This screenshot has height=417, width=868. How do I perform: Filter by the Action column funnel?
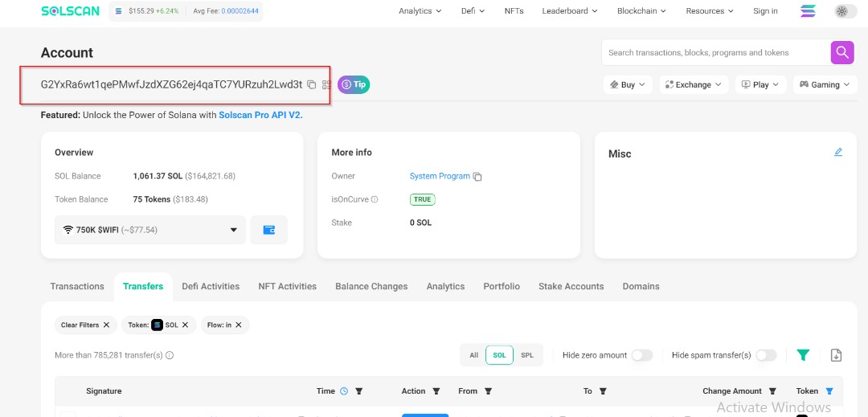tap(436, 391)
